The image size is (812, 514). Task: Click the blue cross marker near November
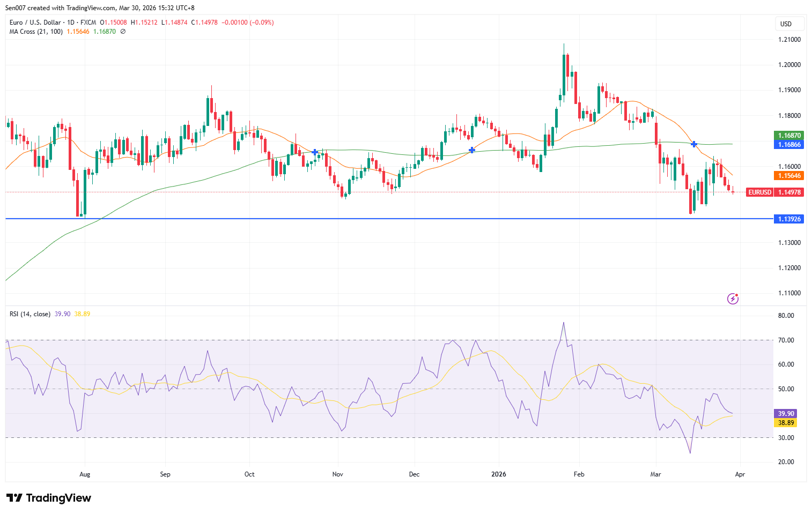click(314, 152)
